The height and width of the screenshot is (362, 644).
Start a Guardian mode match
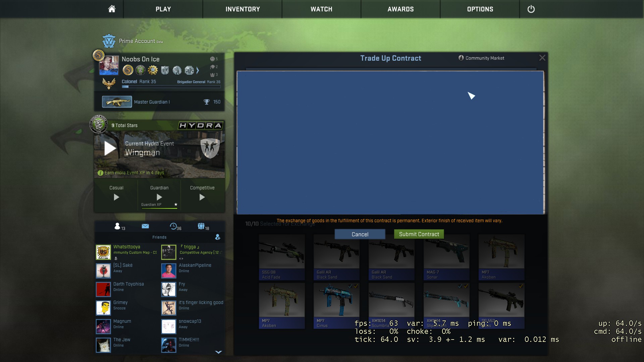coord(159,197)
